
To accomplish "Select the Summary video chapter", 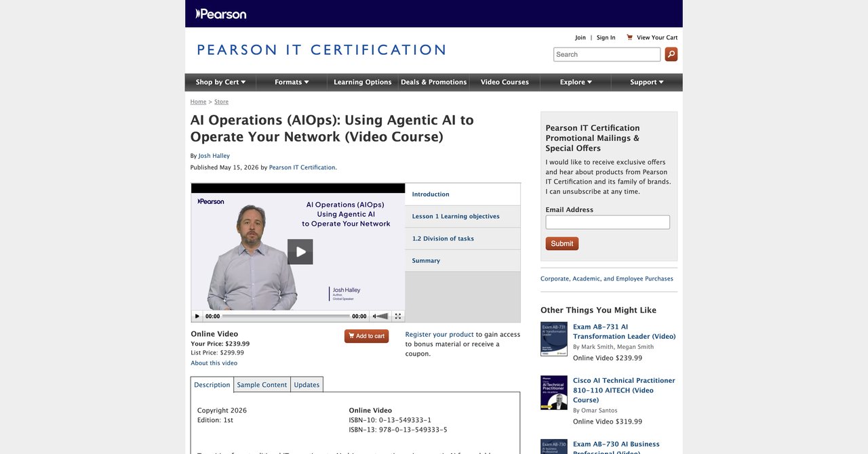I will pos(462,261).
